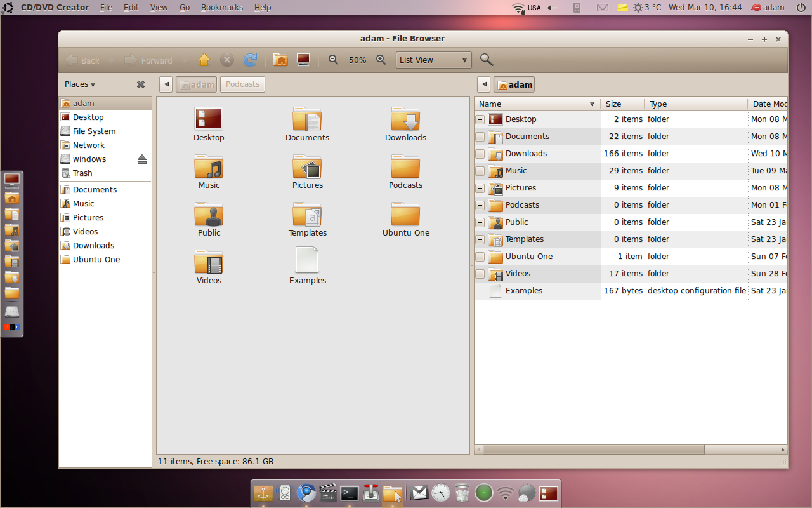Open the Ubuntu One folder icon in left pane
Viewport: 812px width, 508px height.
tap(405, 215)
